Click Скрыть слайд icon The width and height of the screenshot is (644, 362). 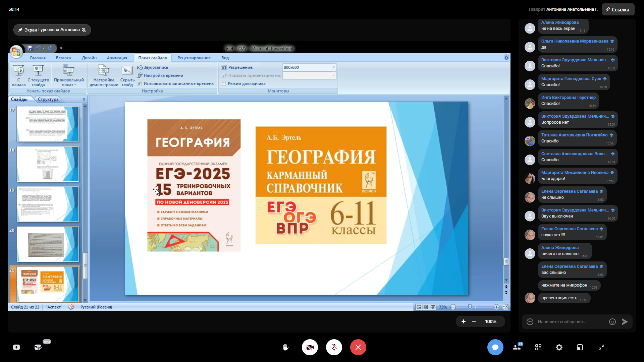point(127,76)
